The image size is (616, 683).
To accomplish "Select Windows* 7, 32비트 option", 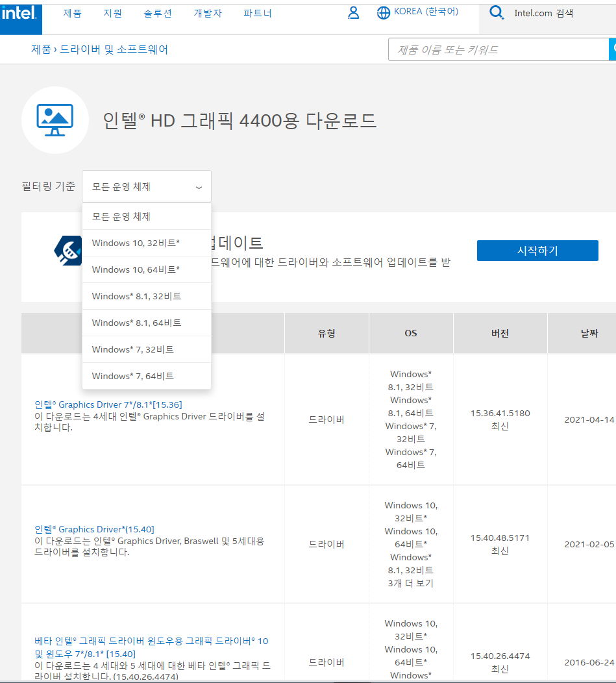I will click(147, 349).
